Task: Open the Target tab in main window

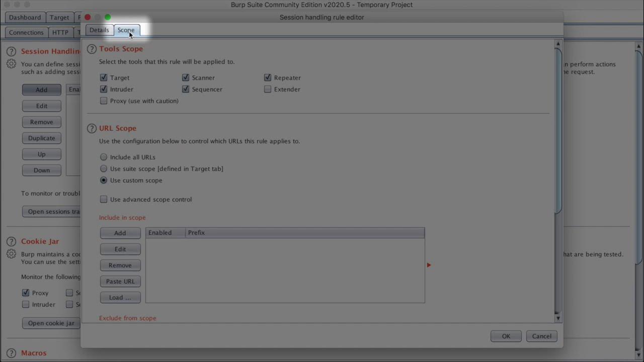Action: [59, 18]
